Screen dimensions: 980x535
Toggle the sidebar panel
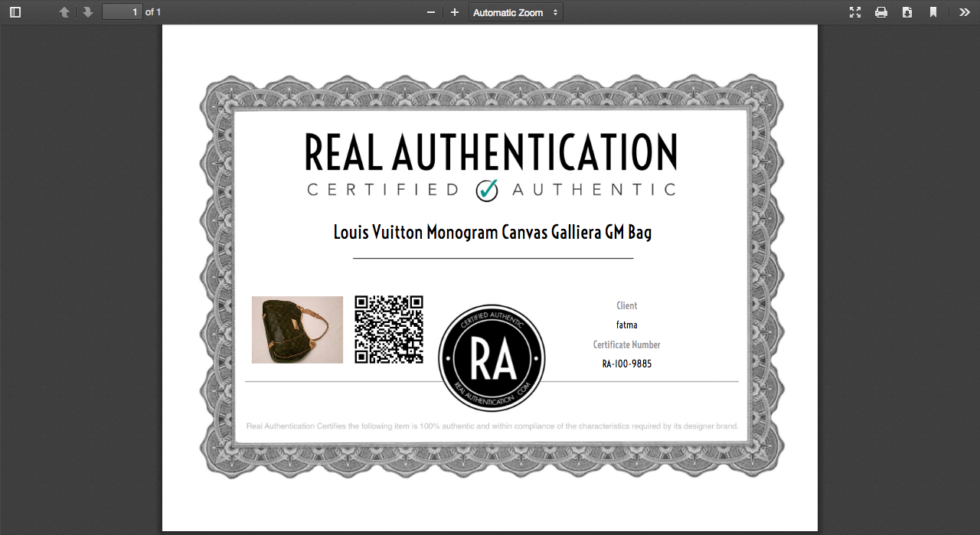pyautogui.click(x=15, y=12)
